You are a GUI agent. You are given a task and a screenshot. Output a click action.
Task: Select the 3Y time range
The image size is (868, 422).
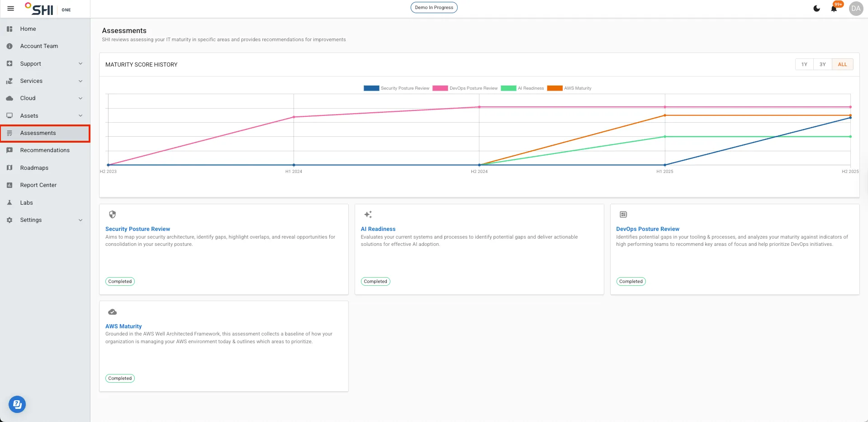[x=822, y=64]
